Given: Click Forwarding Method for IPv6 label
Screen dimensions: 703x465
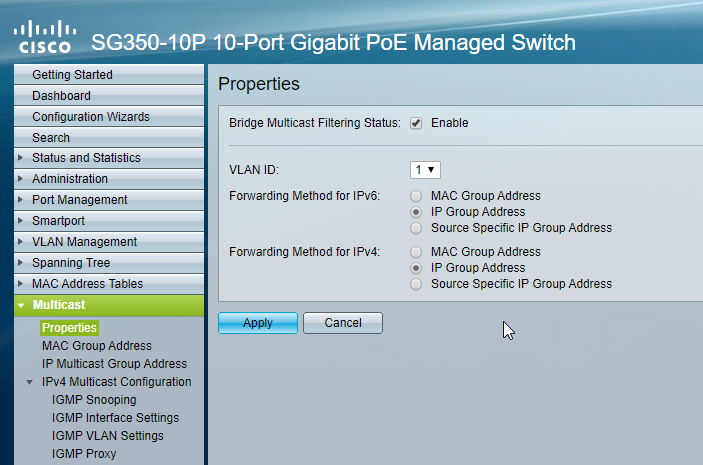Looking at the screenshot, I should pyautogui.click(x=304, y=196).
